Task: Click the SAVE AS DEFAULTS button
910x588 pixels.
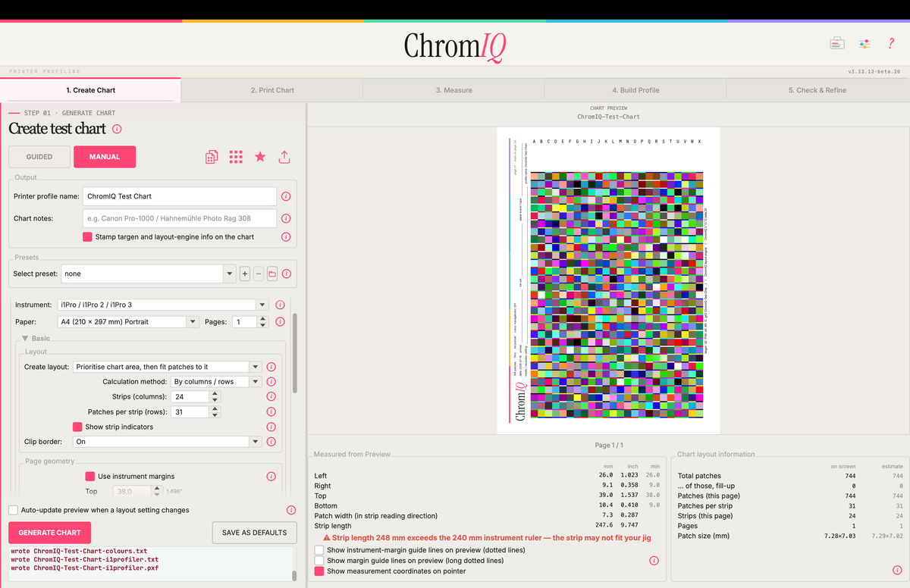Action: (x=254, y=533)
